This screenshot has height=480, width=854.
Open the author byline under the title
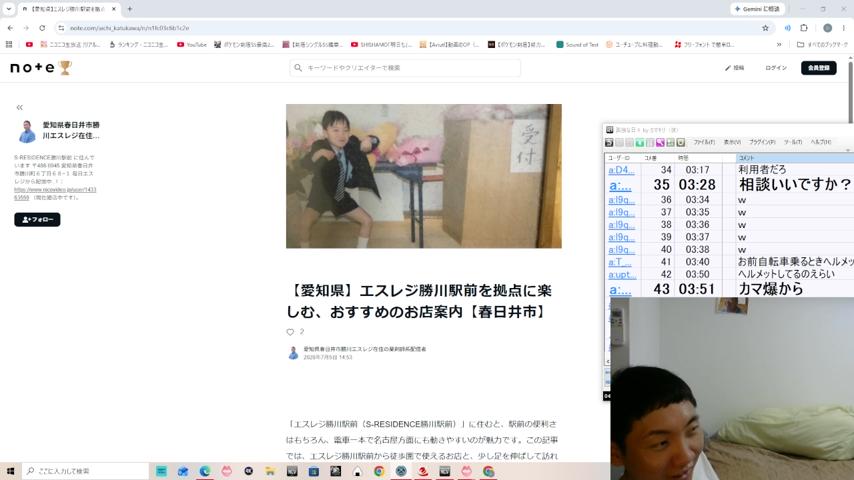365,349
